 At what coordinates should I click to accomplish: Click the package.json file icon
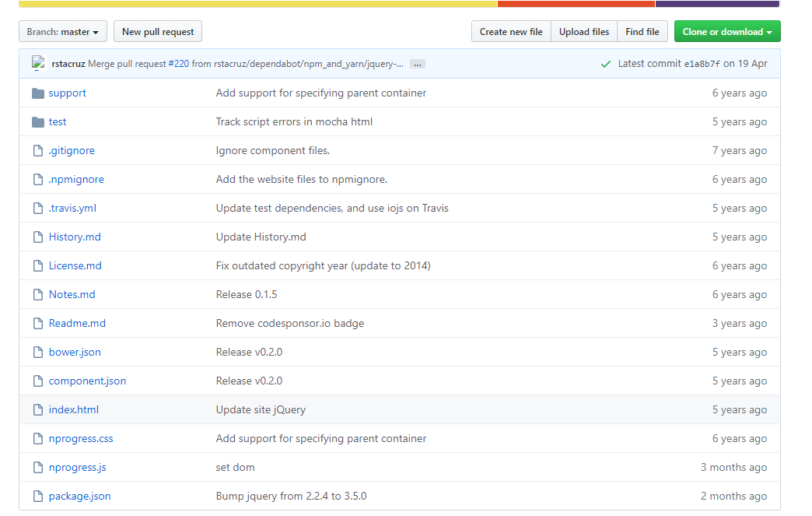tap(38, 496)
